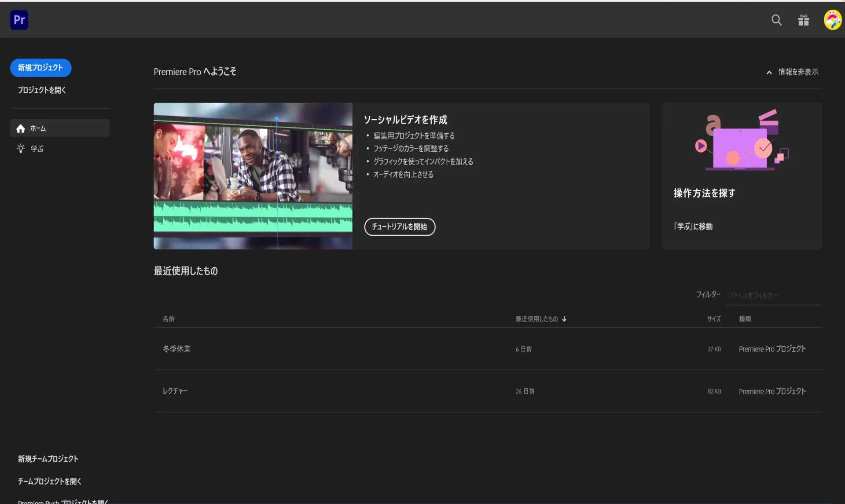Toggle sort on 最近使用したもの column arrow
The image size is (845, 504).
tap(564, 319)
